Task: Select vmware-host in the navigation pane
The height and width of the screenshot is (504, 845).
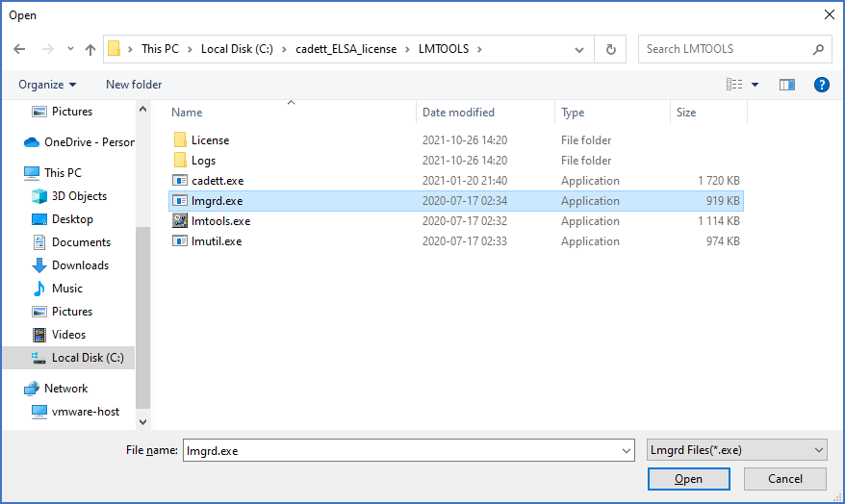Action: coord(75,412)
